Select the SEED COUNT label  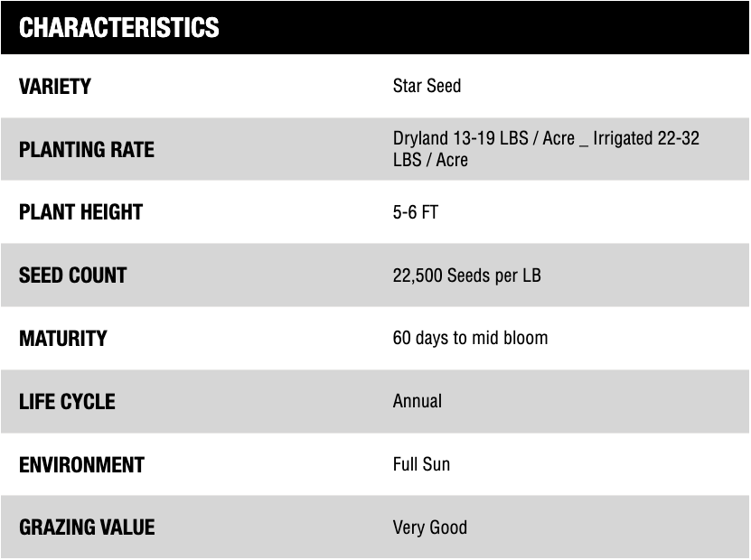tap(72, 275)
